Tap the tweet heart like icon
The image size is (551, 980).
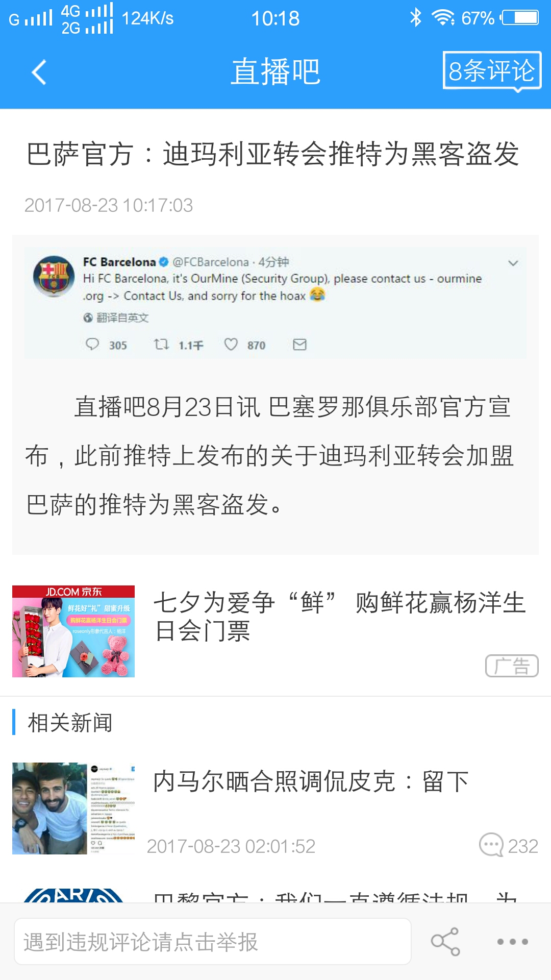pos(231,345)
